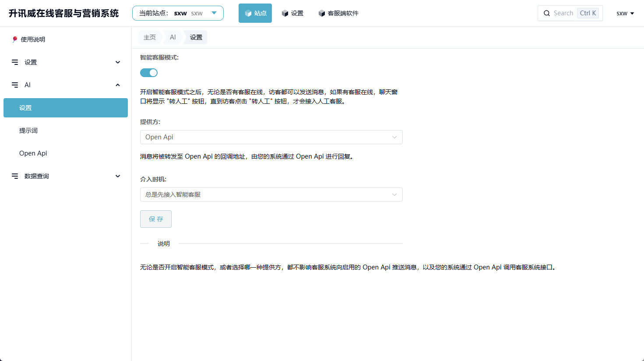Click the pin icon beside 使用说明
The height and width of the screenshot is (361, 644).
[x=15, y=39]
